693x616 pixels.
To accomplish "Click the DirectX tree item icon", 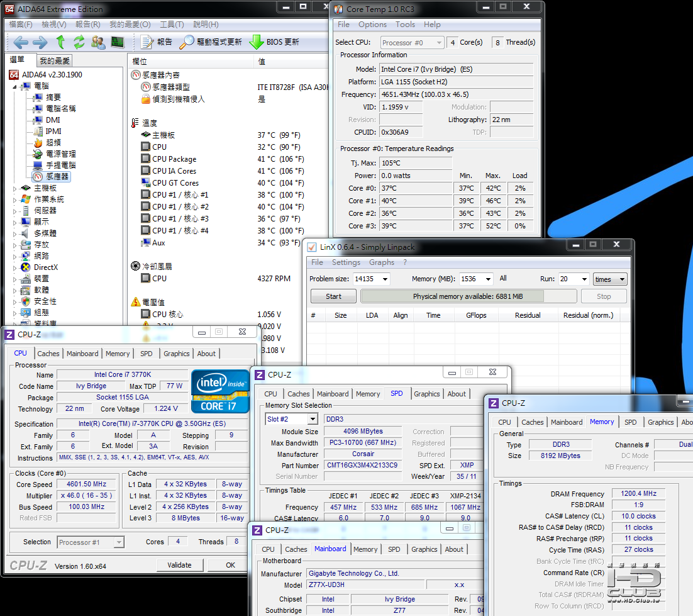I will tap(26, 267).
